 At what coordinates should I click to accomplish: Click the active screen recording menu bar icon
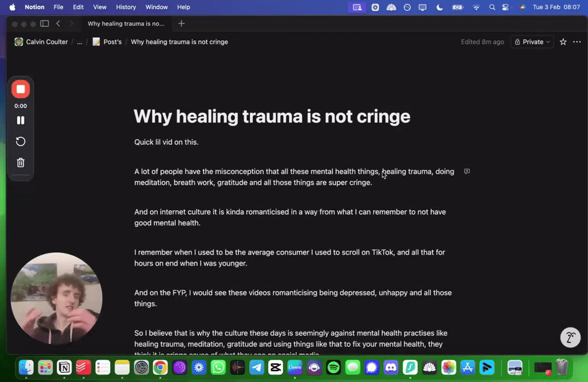click(357, 7)
